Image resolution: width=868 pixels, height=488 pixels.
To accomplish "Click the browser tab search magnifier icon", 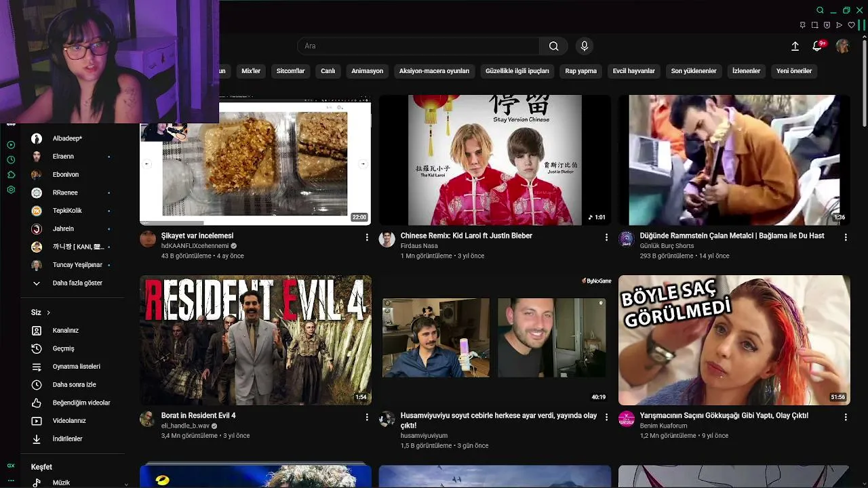I will coord(820,10).
